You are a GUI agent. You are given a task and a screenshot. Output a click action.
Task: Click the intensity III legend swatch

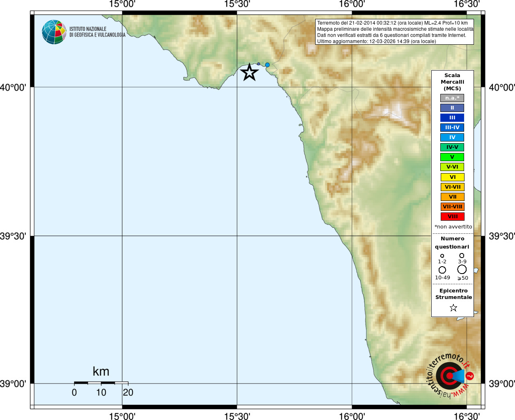[x=452, y=118]
